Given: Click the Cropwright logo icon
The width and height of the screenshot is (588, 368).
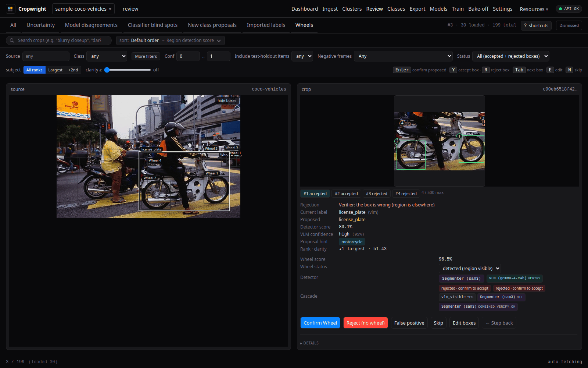Looking at the screenshot, I should (x=10, y=9).
